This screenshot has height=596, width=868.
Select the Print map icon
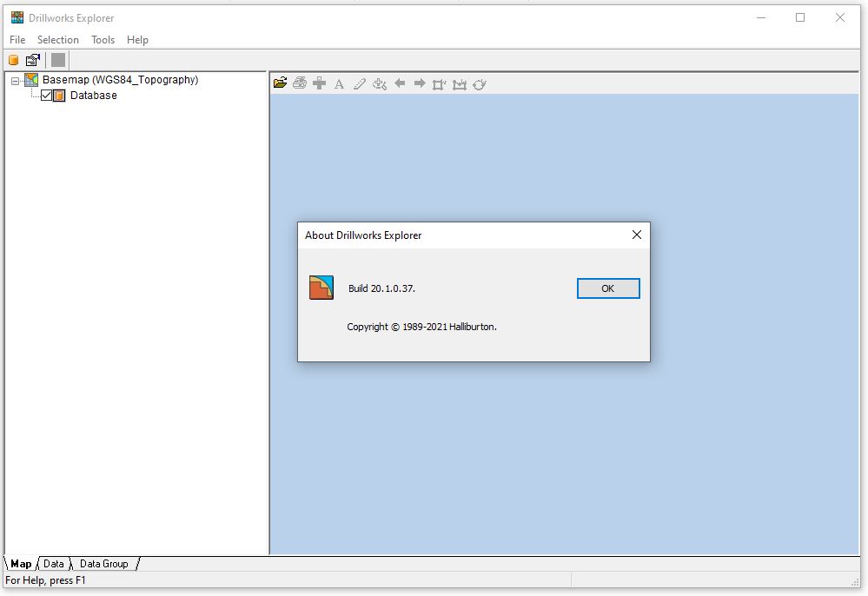299,83
